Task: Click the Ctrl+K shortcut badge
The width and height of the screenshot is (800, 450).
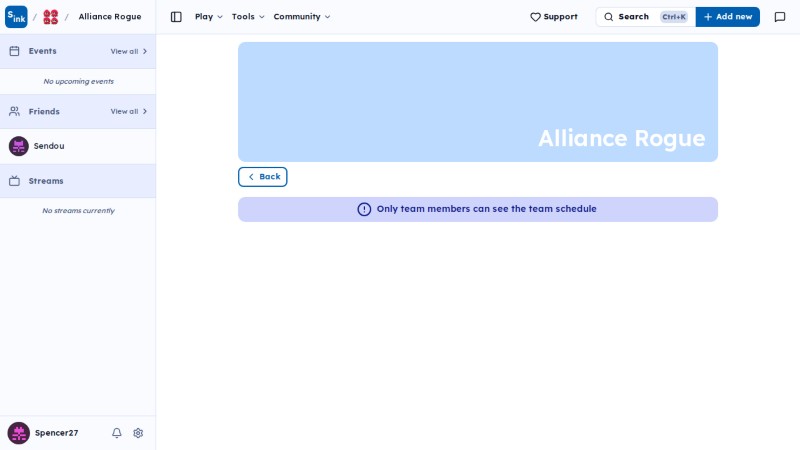Action: click(x=674, y=17)
